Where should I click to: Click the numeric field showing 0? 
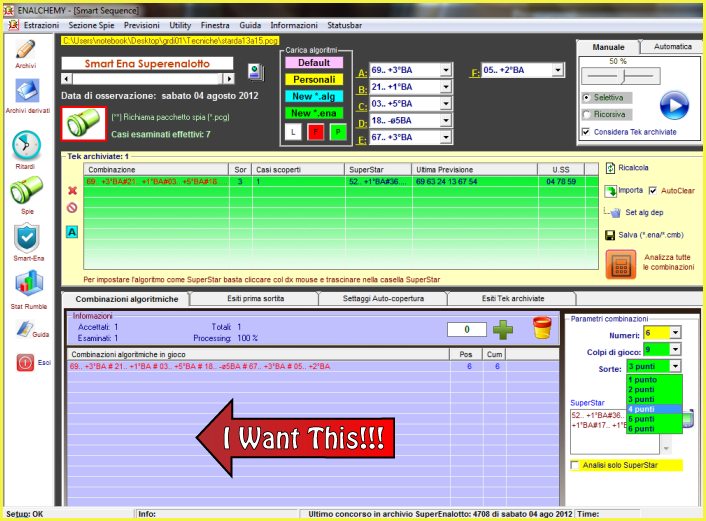click(x=467, y=330)
